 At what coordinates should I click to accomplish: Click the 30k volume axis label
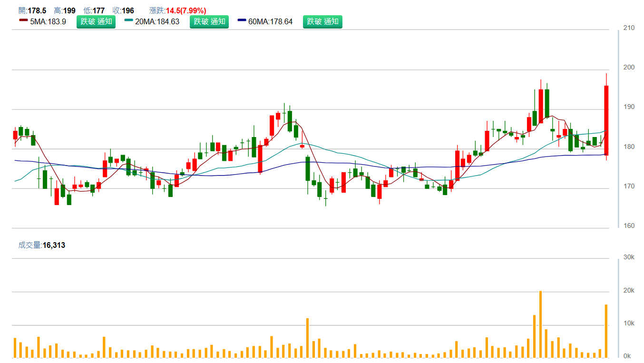(x=629, y=257)
